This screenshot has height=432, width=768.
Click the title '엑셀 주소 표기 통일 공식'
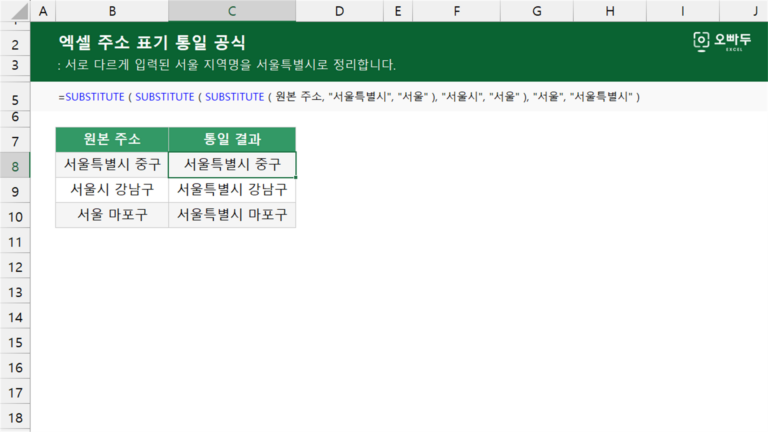point(152,42)
